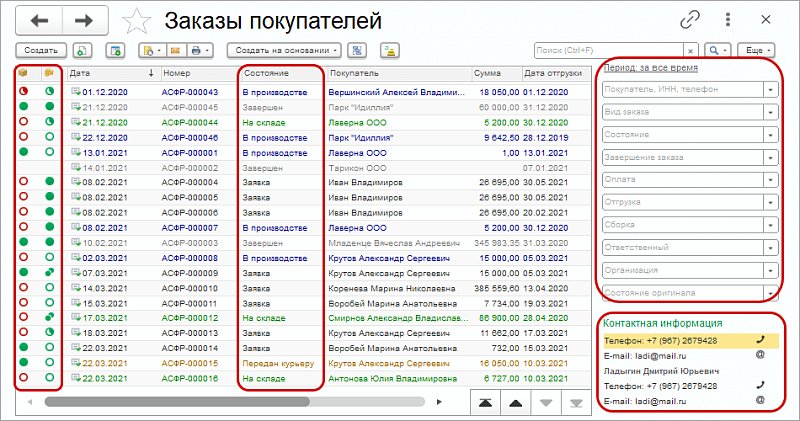Expand the Отгрузка filter dropdown
The height and width of the screenshot is (421, 800).
click(x=771, y=202)
